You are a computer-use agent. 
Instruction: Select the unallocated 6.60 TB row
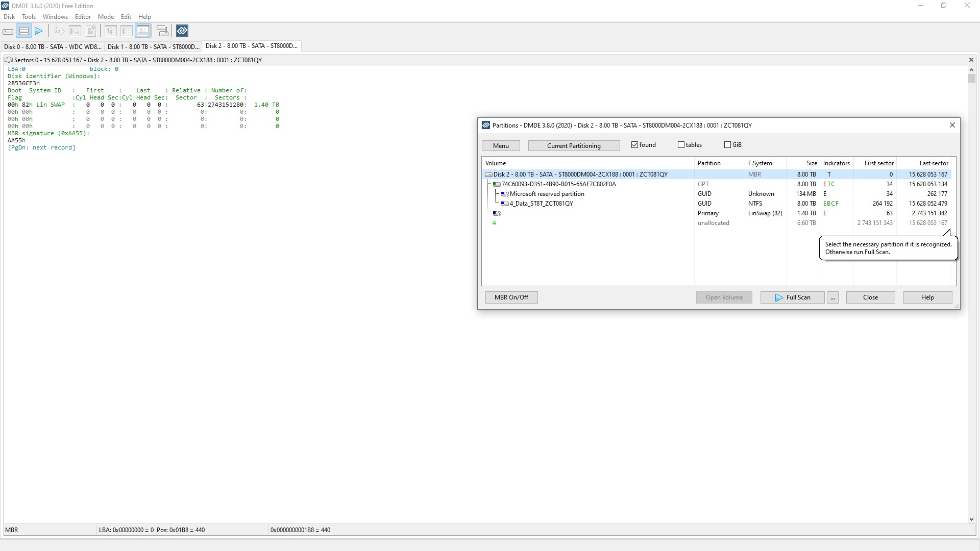coord(717,223)
